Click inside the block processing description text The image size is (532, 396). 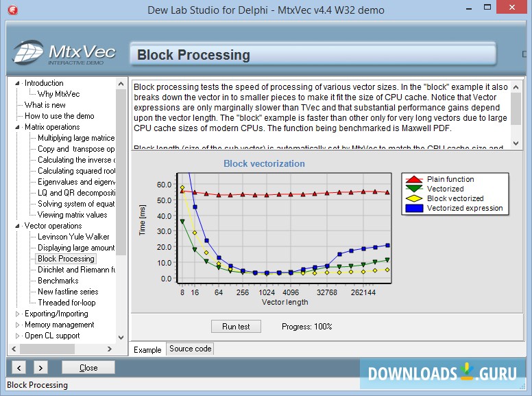click(321, 115)
